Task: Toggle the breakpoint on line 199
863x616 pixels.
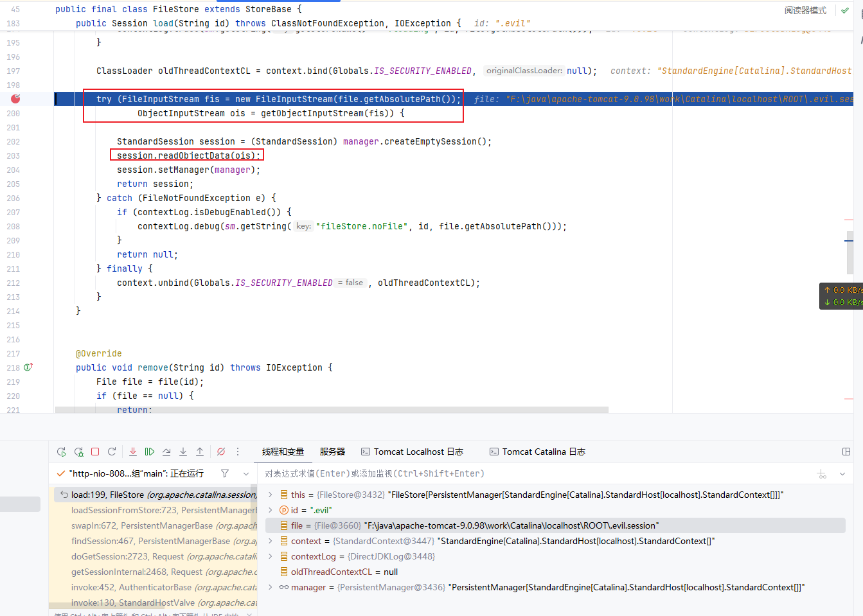Action: coord(15,98)
